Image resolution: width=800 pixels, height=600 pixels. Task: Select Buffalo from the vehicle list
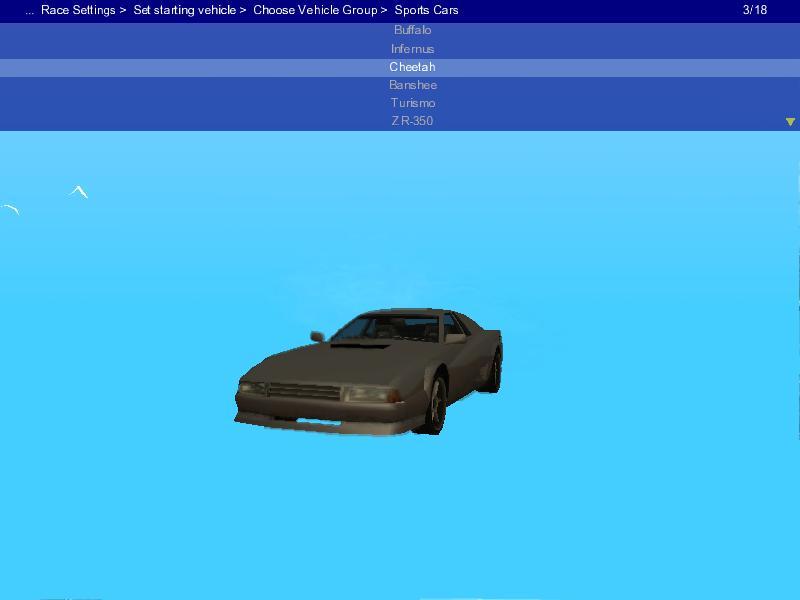pos(412,30)
